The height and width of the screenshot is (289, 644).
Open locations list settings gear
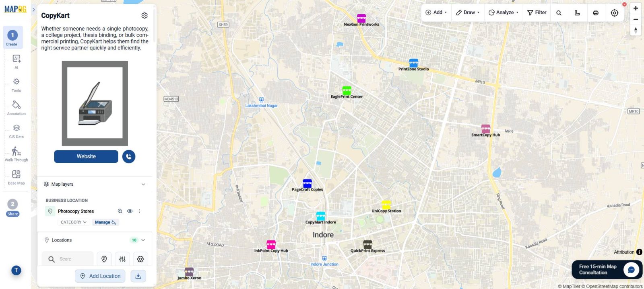[x=140, y=259]
